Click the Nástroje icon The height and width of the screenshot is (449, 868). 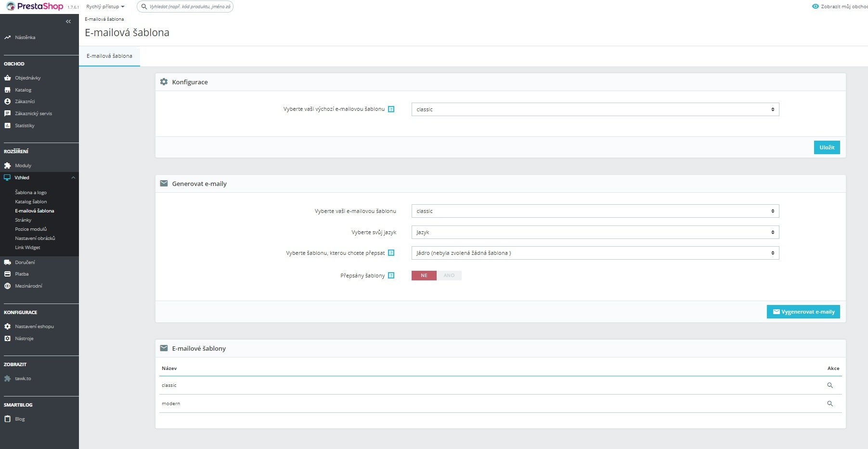7,338
